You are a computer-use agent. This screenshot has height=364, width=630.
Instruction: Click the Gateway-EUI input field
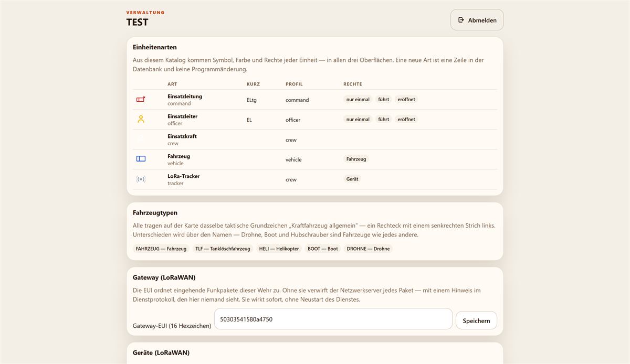[333, 319]
